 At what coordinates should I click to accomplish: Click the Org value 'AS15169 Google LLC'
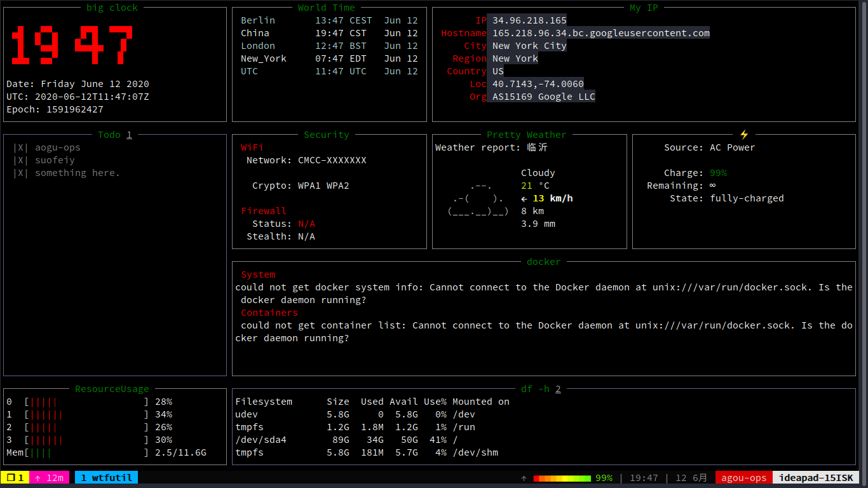tap(544, 97)
